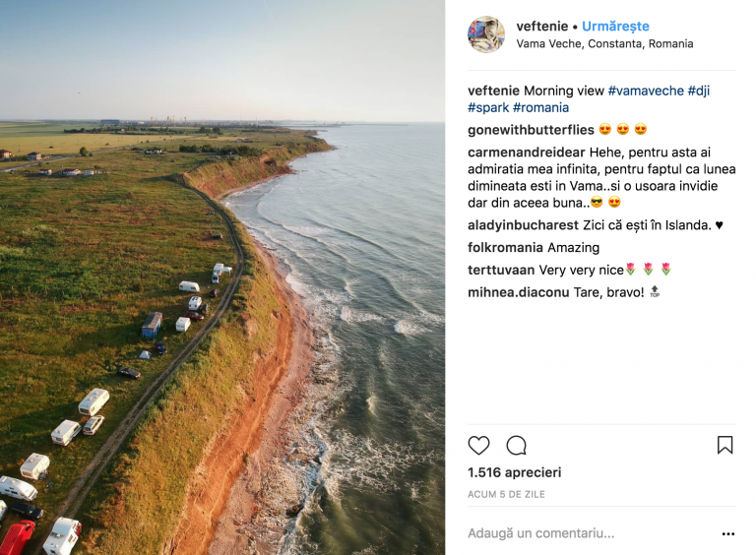Image resolution: width=756 pixels, height=555 pixels.
Task: Open Vama Veche, Constanta location link
Action: tap(604, 44)
